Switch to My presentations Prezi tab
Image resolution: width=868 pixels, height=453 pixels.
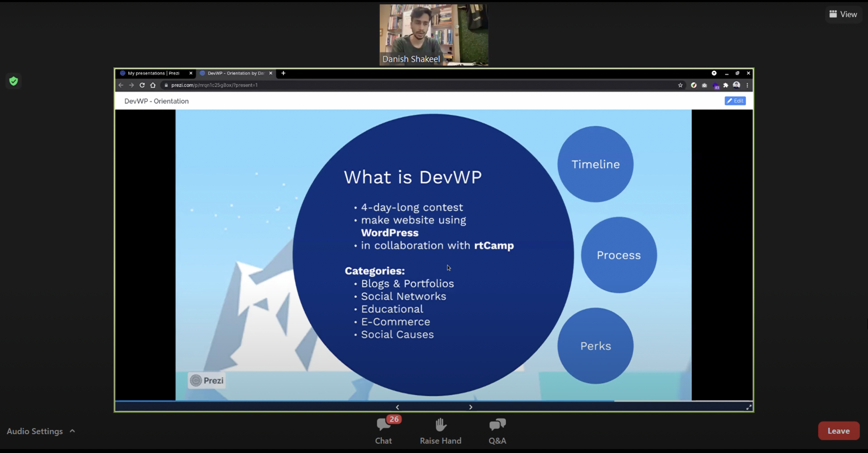(153, 73)
